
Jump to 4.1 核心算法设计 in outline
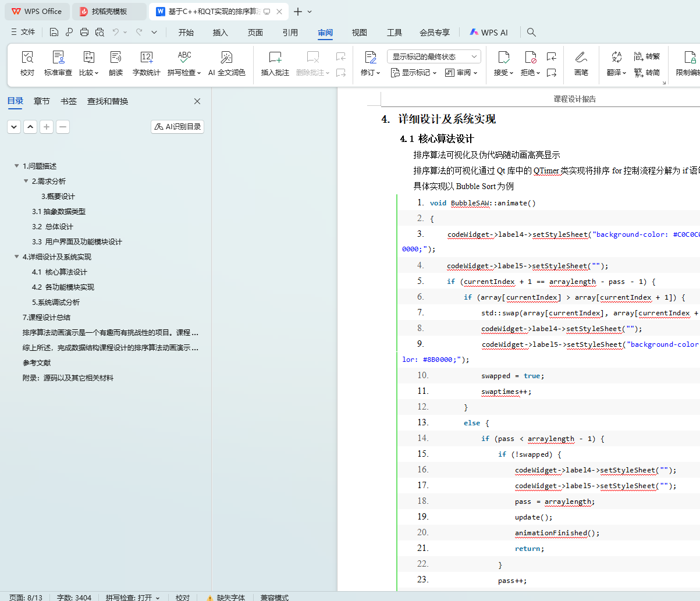point(59,272)
